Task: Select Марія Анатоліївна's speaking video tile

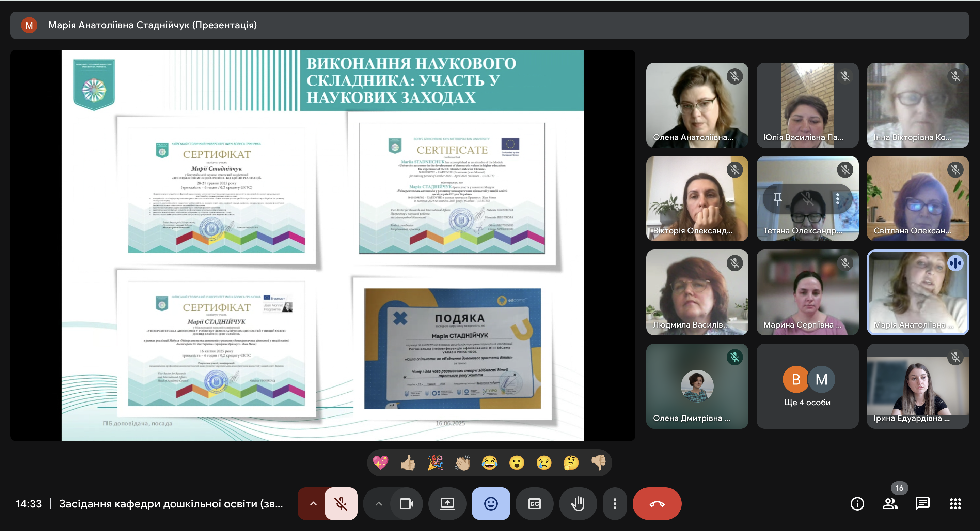Action: [917, 292]
